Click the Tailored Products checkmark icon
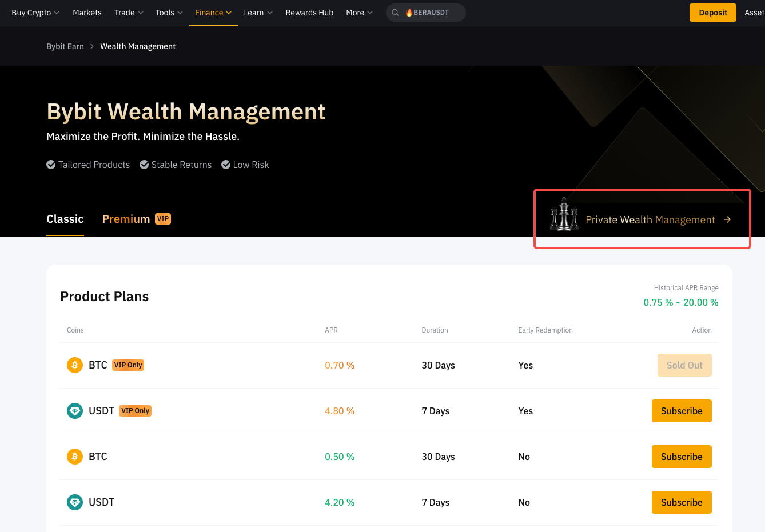Image resolution: width=765 pixels, height=532 pixels. click(51, 165)
